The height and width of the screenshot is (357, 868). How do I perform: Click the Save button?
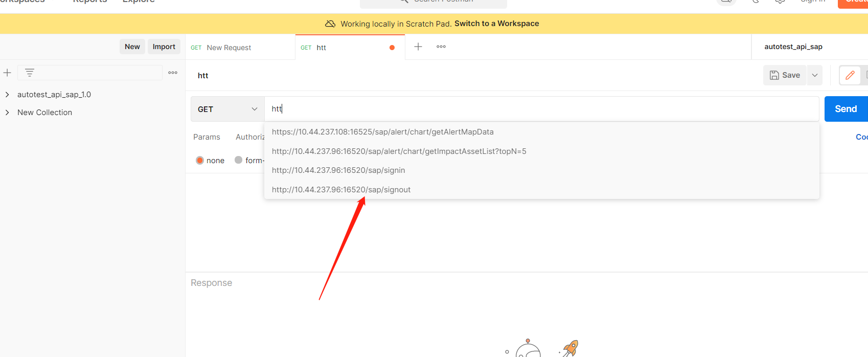click(785, 75)
